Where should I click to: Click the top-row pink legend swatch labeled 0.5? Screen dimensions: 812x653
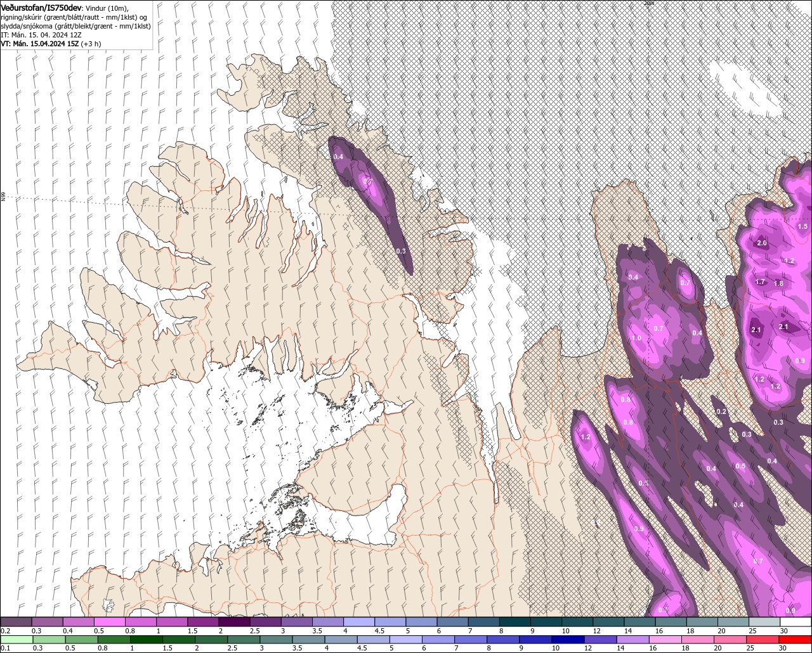coord(109,622)
